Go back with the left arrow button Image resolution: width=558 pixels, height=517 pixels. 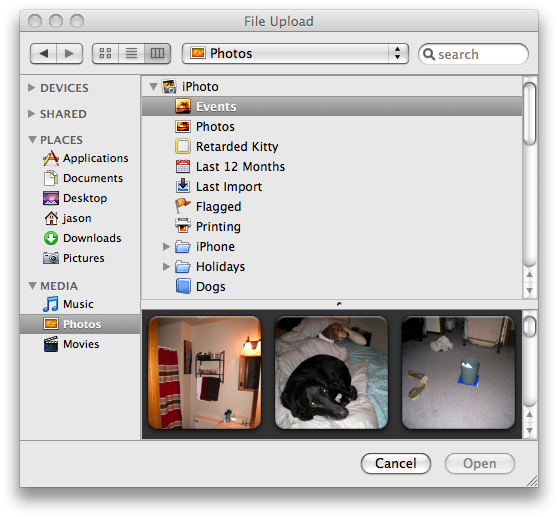43,54
